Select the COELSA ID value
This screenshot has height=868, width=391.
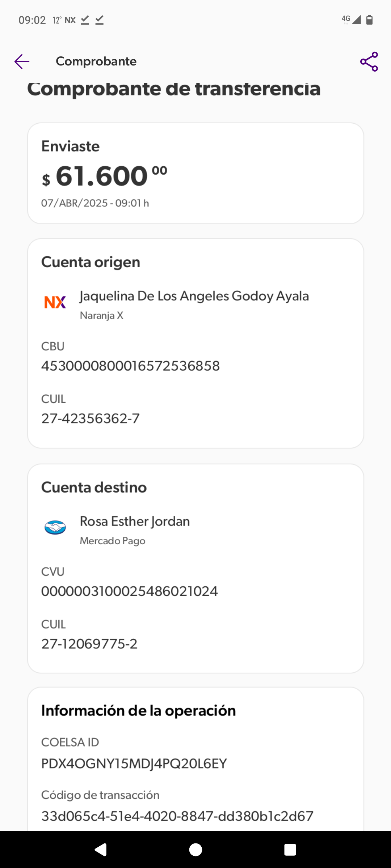134,763
